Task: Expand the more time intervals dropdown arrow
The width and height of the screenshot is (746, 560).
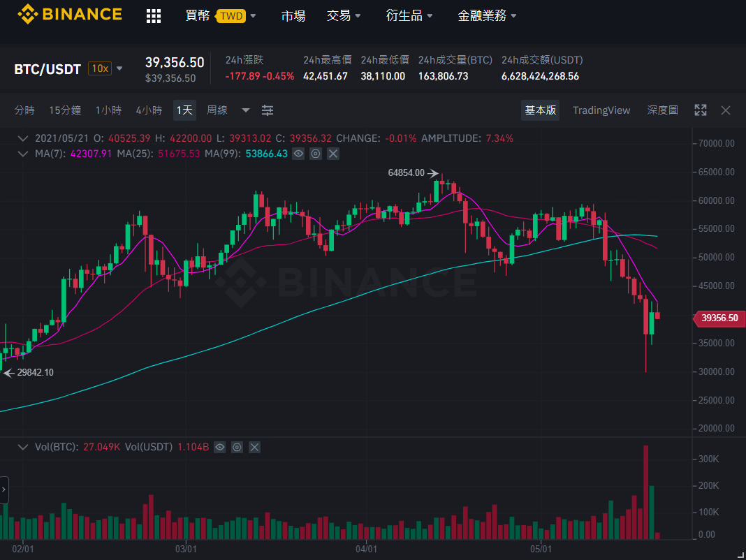Action: pos(245,110)
